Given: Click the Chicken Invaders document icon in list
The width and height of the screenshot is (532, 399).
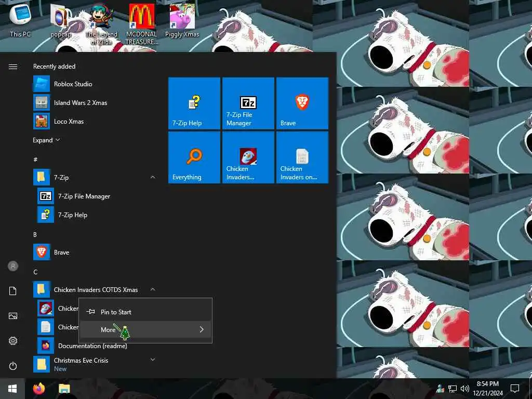Looking at the screenshot, I should (x=46, y=327).
